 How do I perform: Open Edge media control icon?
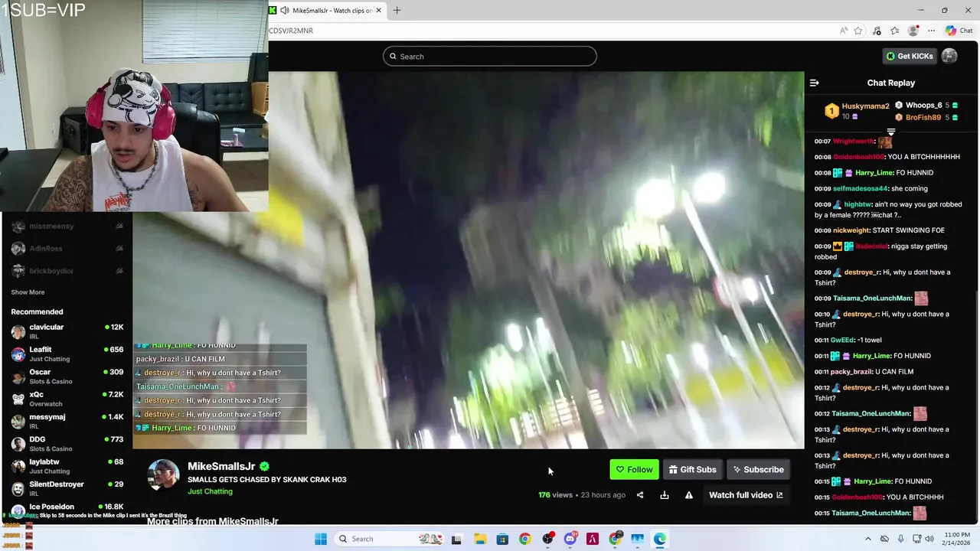(x=877, y=31)
